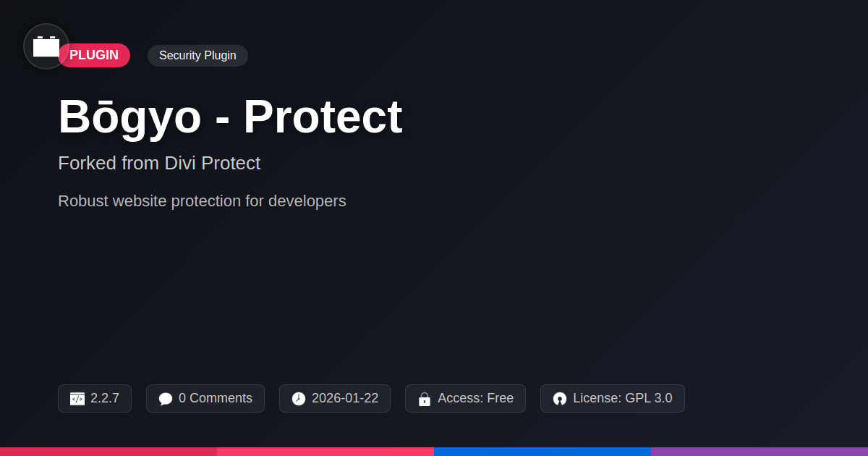Click the padlock access icon
This screenshot has width=868, height=456.
pos(425,399)
